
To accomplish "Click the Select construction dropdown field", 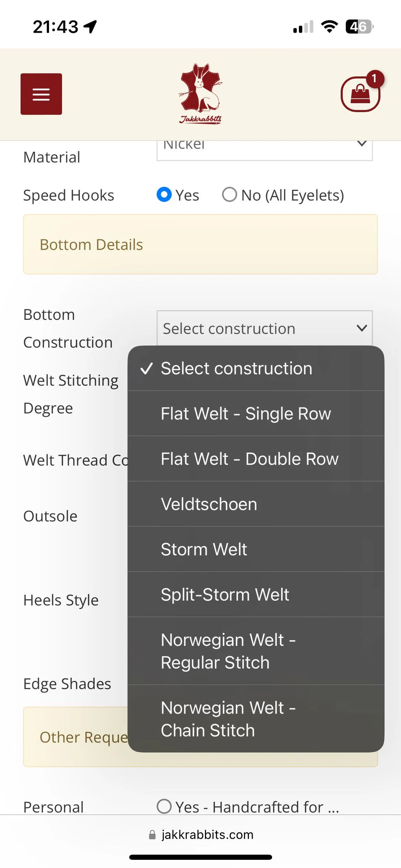I will (264, 328).
